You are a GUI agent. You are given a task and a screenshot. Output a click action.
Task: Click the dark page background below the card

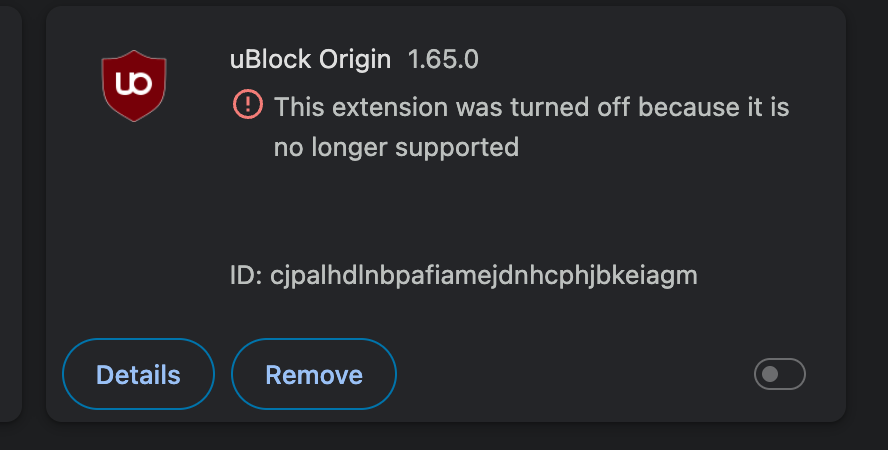pyautogui.click(x=444, y=436)
